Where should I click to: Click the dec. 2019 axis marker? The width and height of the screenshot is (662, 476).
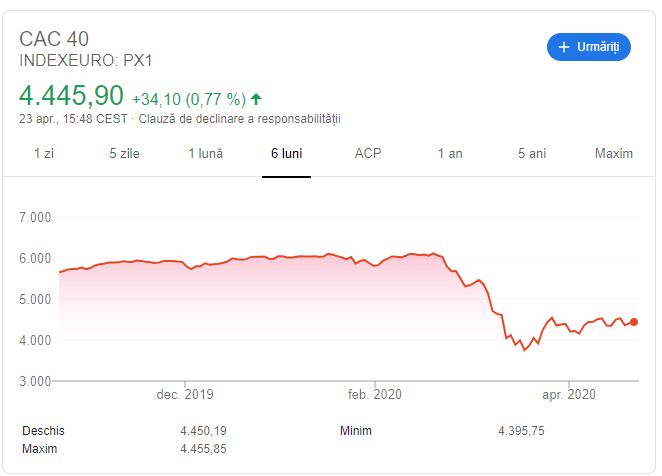point(185,394)
